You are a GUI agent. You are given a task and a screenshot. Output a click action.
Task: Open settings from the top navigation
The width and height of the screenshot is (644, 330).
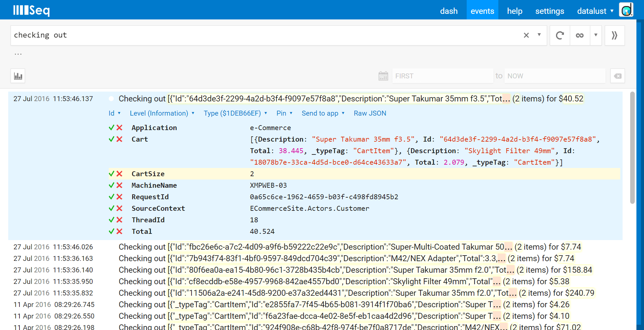click(x=550, y=11)
